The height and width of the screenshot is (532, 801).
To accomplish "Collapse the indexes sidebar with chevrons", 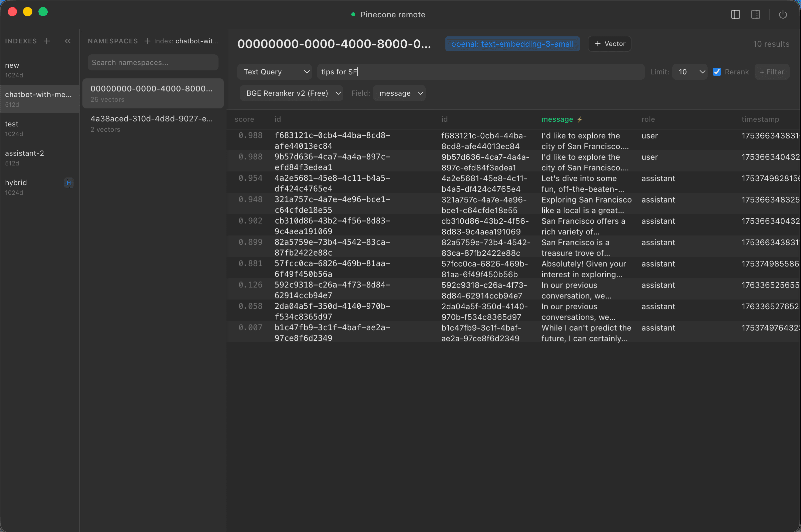I will pos(68,41).
